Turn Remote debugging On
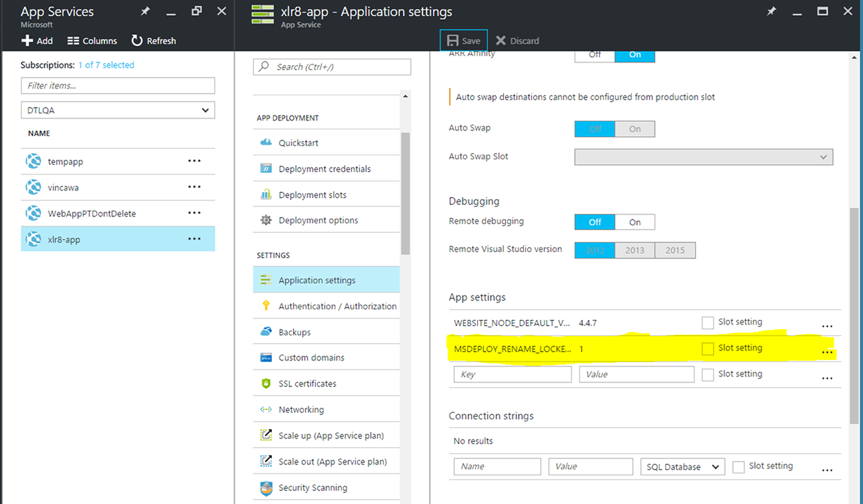This screenshot has height=504, width=863. pos(634,222)
